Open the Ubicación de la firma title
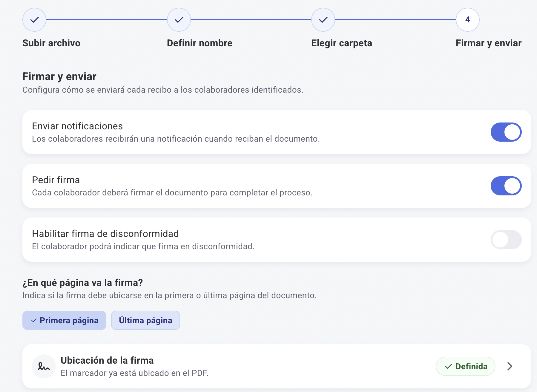537x392 pixels. point(107,360)
